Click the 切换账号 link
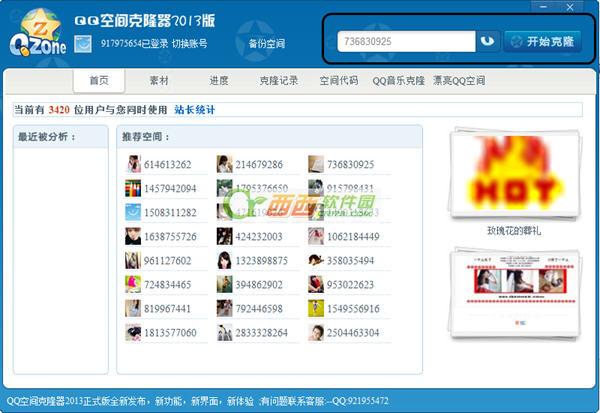 tap(188, 44)
